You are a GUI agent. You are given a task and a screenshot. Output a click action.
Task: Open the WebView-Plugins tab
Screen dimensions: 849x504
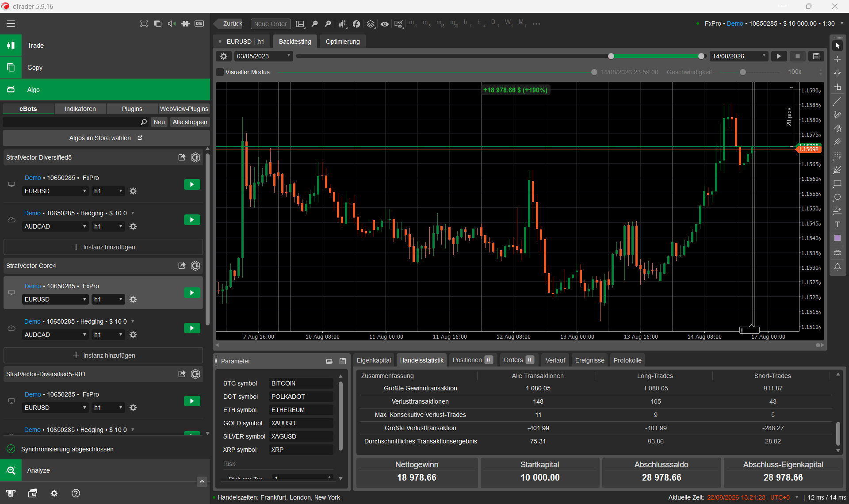pyautogui.click(x=184, y=109)
